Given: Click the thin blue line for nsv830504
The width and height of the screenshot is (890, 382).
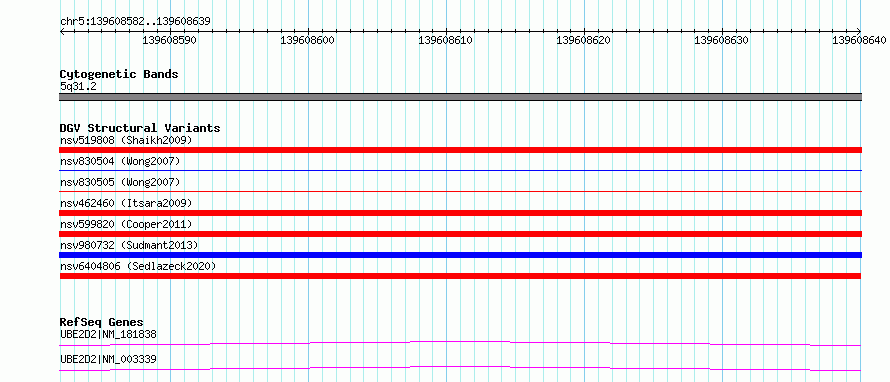Looking at the screenshot, I should point(460,170).
